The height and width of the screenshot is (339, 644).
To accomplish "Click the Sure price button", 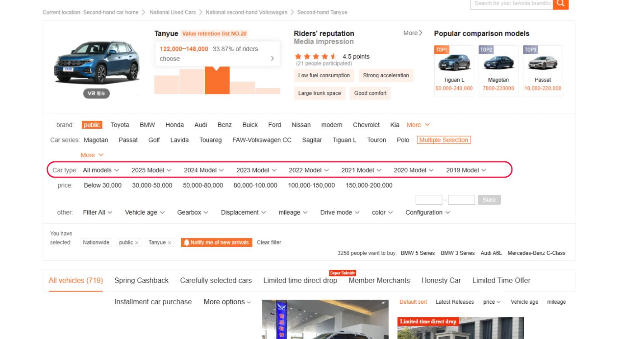I will [x=489, y=200].
